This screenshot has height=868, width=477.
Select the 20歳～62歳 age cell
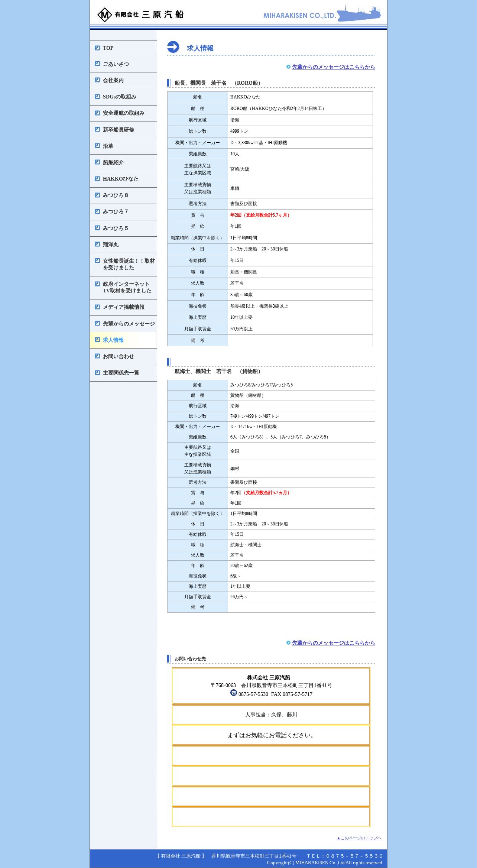tap(301, 566)
